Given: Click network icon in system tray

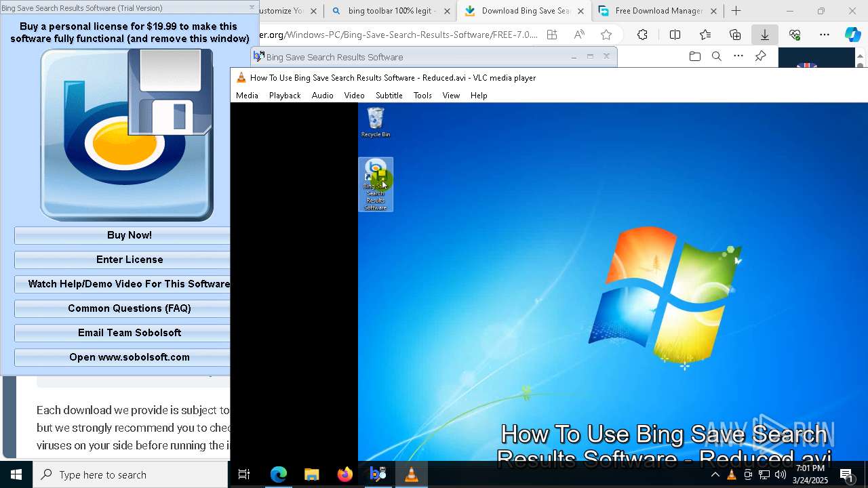Looking at the screenshot, I should [x=764, y=474].
